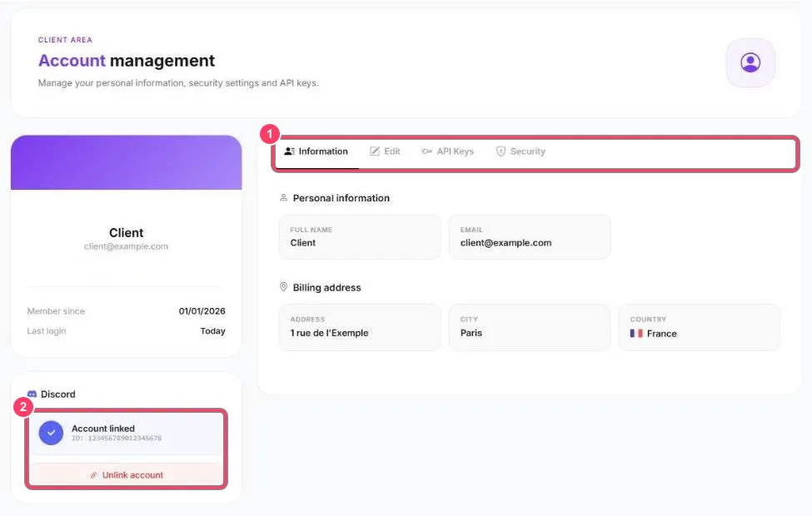Click the user avatar icon in header
The height and width of the screenshot is (516, 812).
pyautogui.click(x=750, y=62)
